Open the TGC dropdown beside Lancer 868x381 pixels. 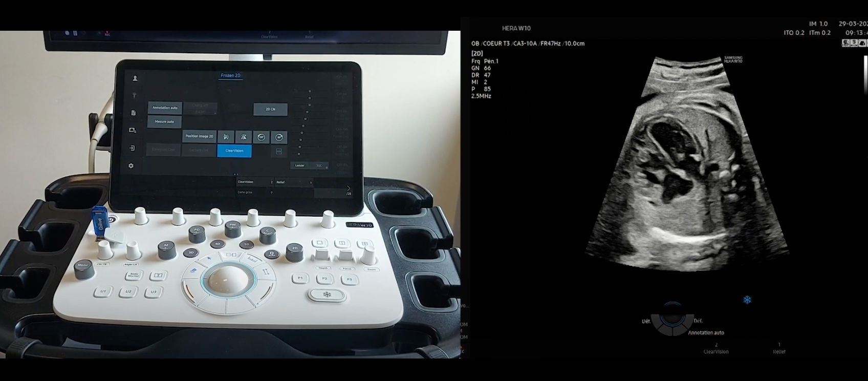coord(319,165)
